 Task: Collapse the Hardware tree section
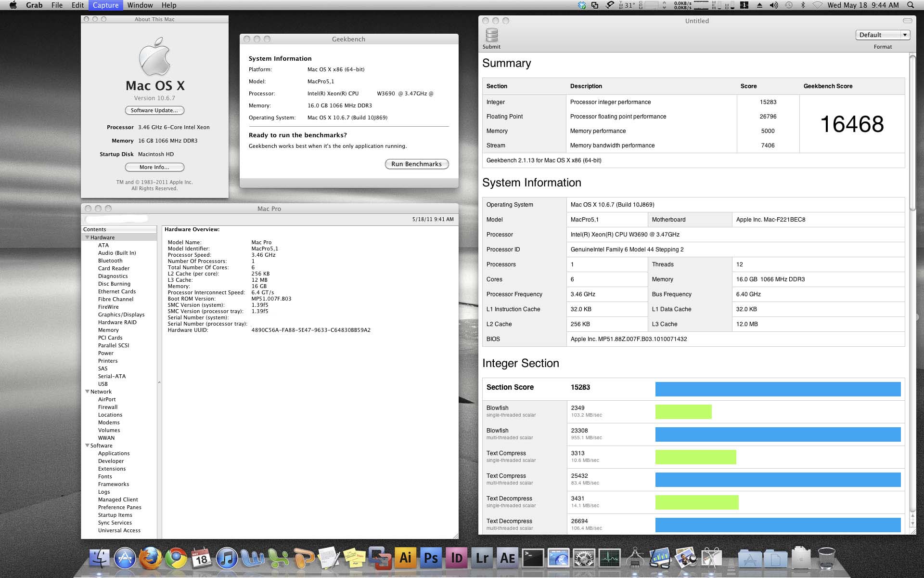[87, 237]
